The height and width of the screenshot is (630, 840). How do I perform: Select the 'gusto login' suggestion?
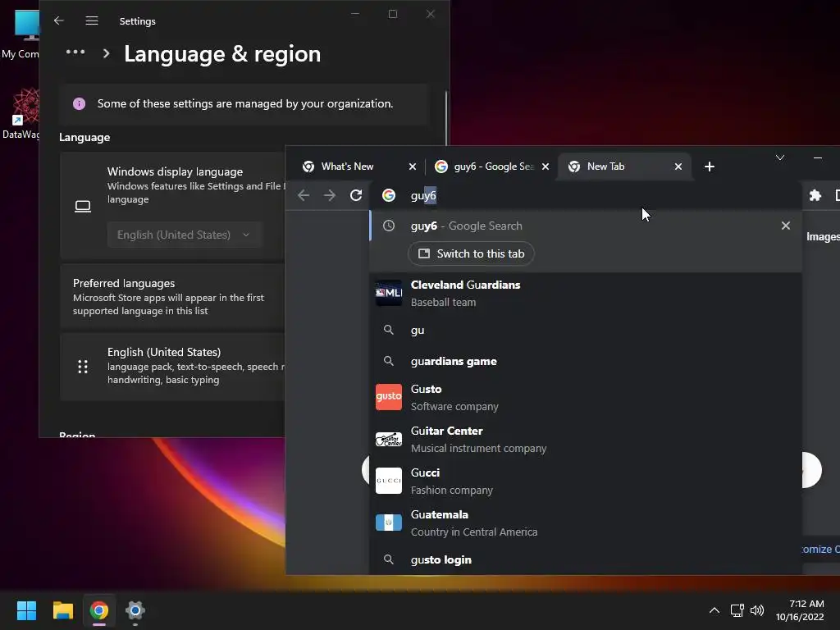click(586, 559)
